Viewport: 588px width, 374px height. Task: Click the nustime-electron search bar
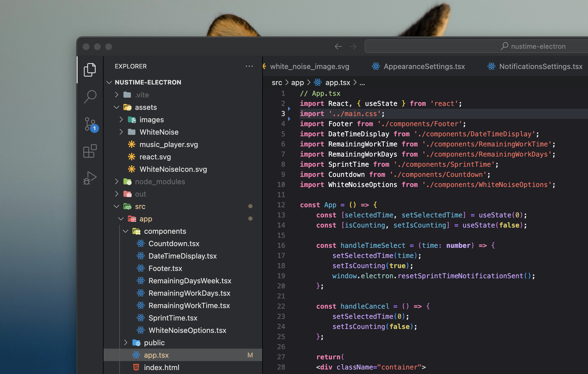pos(476,46)
